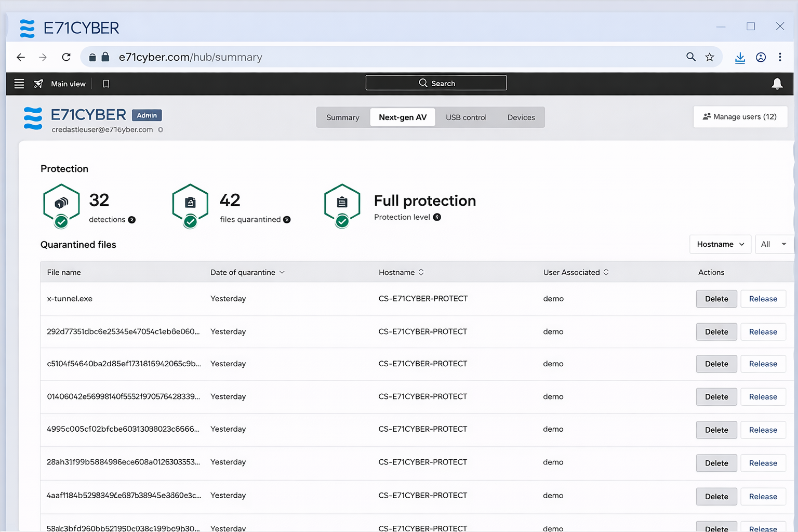Click the files quarantined hexagon shield icon
The image size is (798, 532).
(x=190, y=203)
